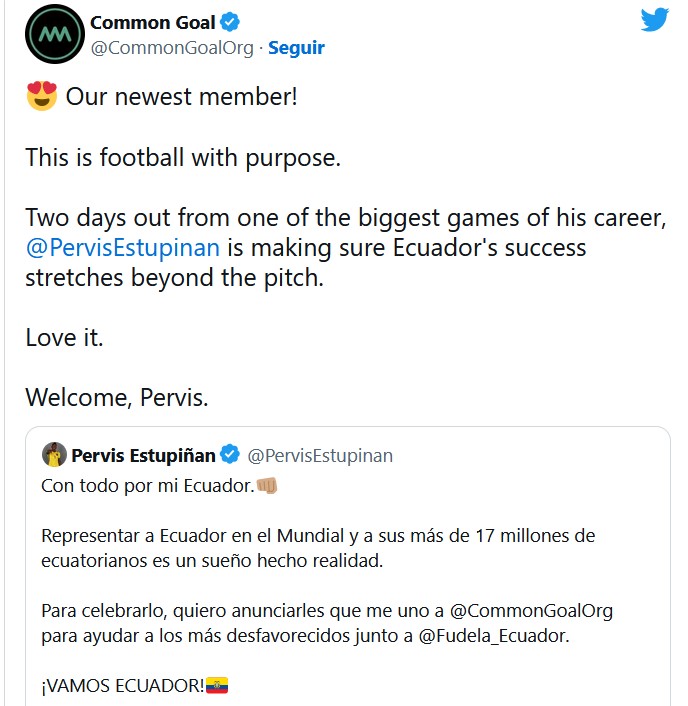The width and height of the screenshot is (688, 706).
Task: Click the Twitter bird logo
Action: pos(654,20)
